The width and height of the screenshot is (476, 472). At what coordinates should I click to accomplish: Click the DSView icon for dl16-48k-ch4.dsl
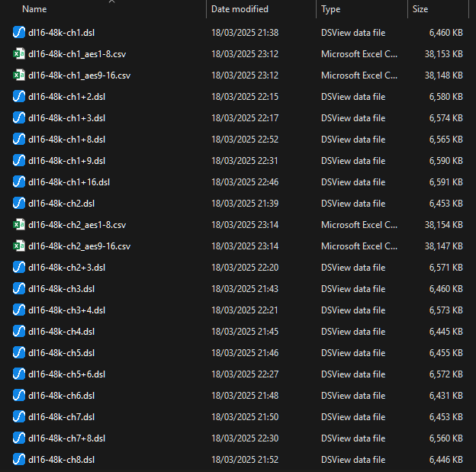pyautogui.click(x=19, y=332)
